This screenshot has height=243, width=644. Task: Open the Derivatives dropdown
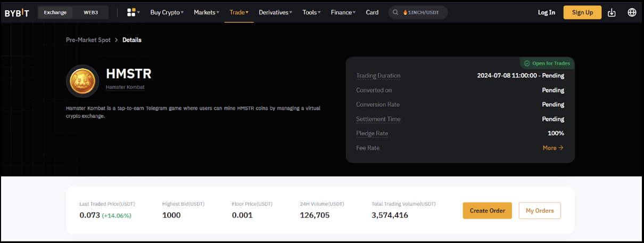276,12
